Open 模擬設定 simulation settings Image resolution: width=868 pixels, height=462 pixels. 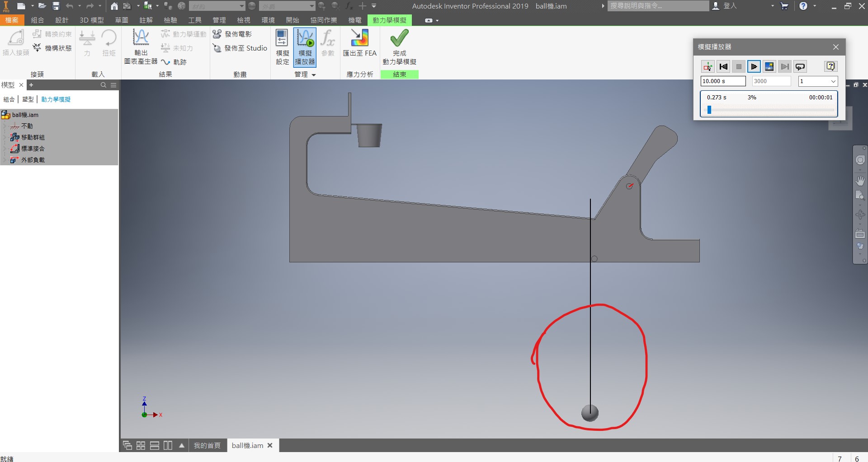[x=282, y=47]
